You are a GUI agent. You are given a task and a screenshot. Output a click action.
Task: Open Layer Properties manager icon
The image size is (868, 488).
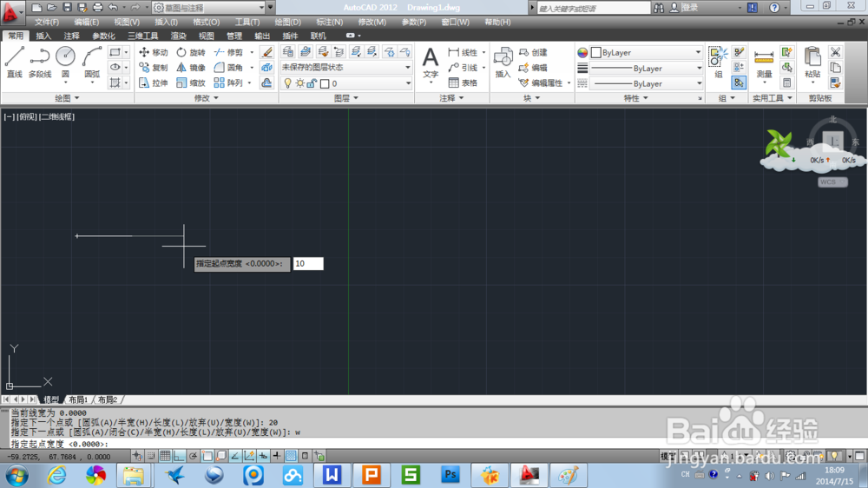point(288,52)
